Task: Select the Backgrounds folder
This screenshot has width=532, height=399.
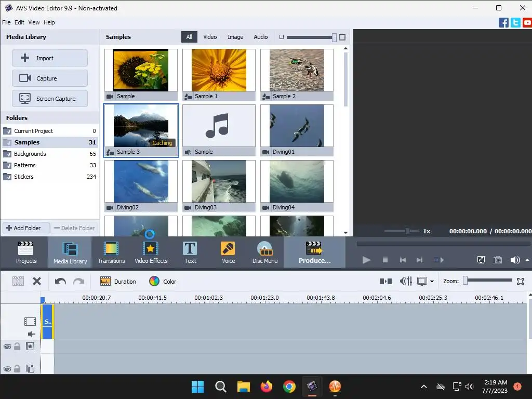Action: coord(50,154)
